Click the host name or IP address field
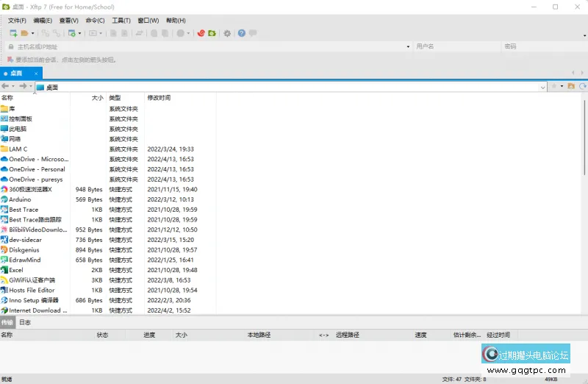 tap(208, 46)
